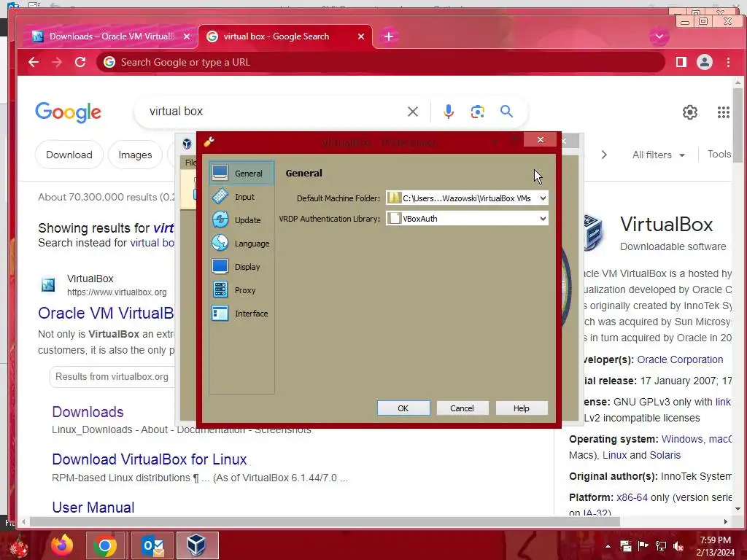Close the VirtualBox Preferences dialog
The width and height of the screenshot is (747, 560).
coord(541,139)
